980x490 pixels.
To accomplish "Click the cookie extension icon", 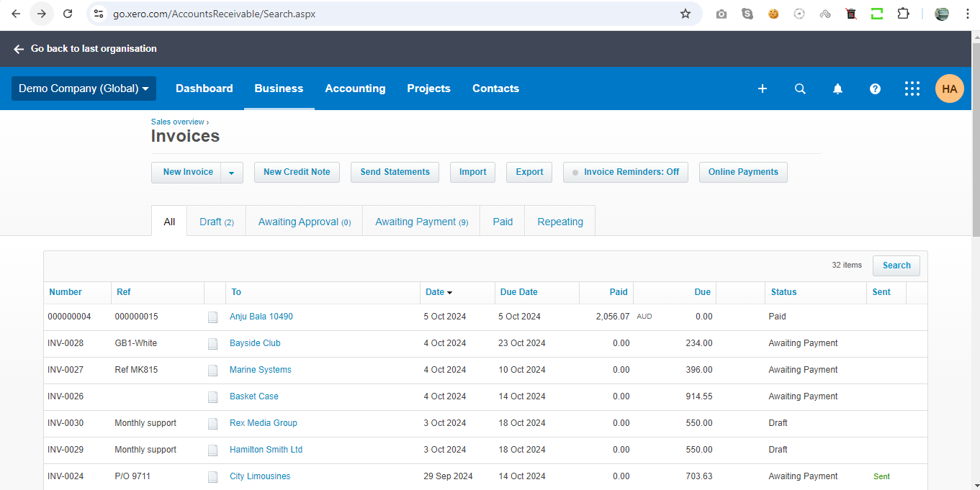I will 773,14.
